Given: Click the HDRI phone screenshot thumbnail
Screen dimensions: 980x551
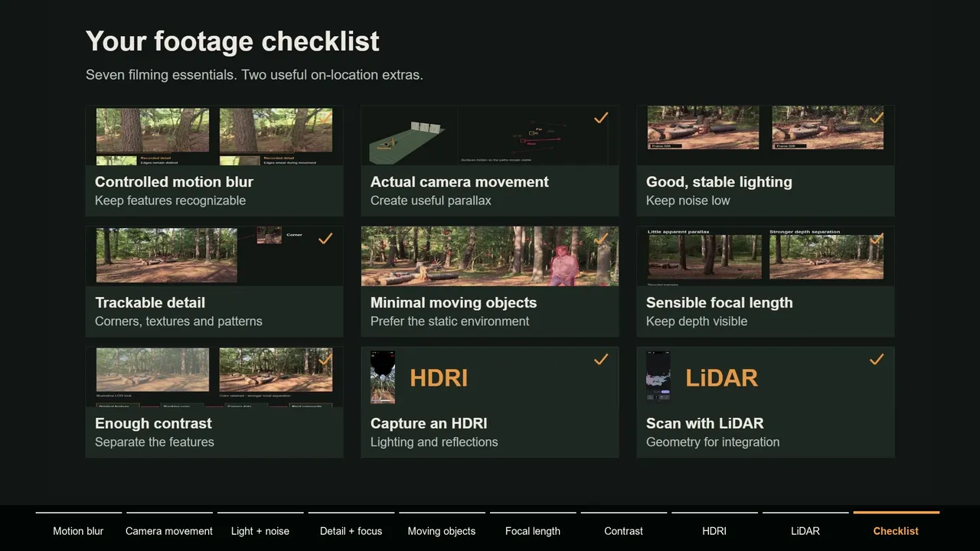Looking at the screenshot, I should [x=383, y=377].
